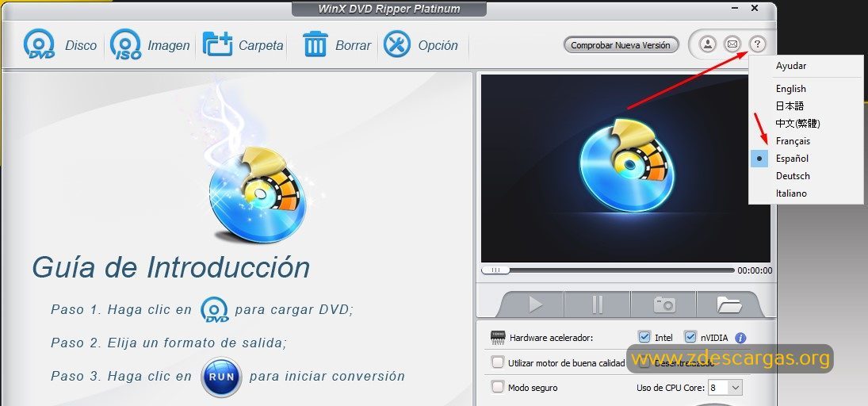868x406 pixels.
Task: Open an ISO with the Imagen button
Action: 150,45
